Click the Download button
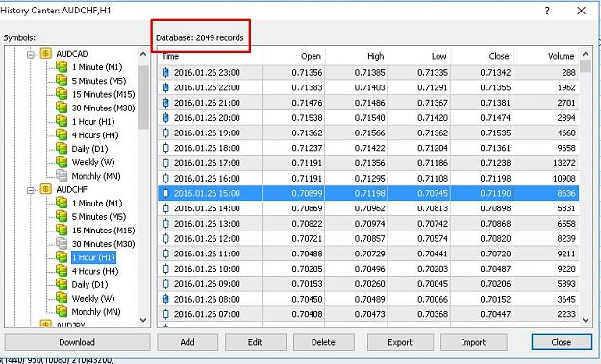Screen dimensions: 601x364 [77, 342]
